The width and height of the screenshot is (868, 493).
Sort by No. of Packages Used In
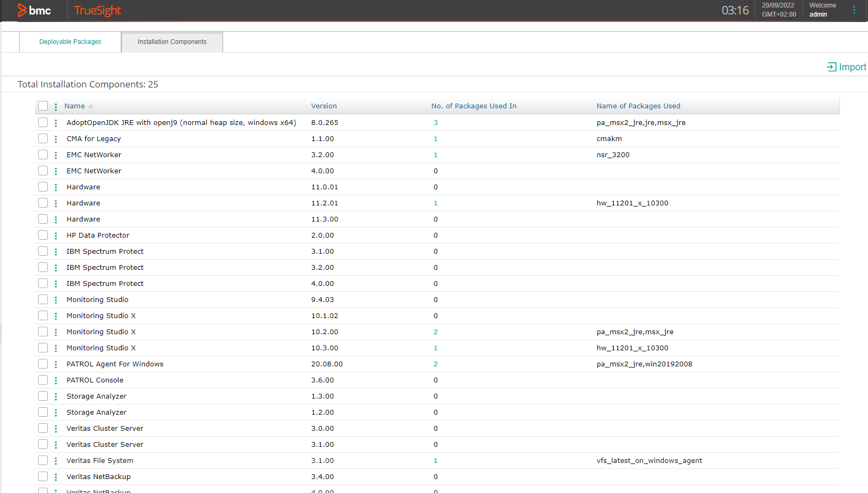(474, 106)
